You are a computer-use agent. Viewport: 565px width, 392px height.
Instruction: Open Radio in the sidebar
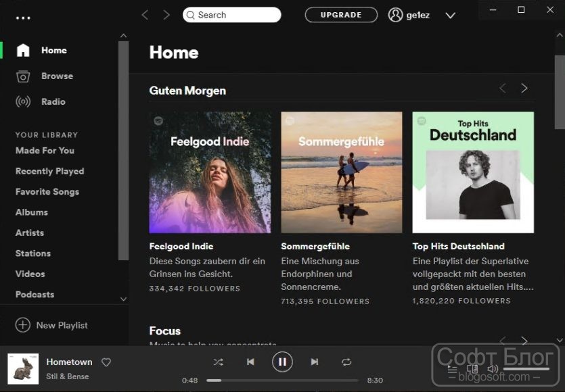53,101
